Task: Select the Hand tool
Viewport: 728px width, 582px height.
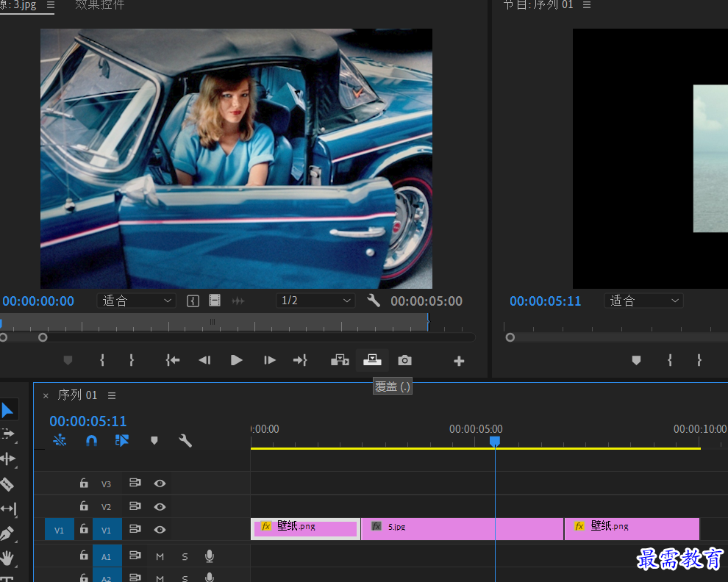Action: click(7, 558)
